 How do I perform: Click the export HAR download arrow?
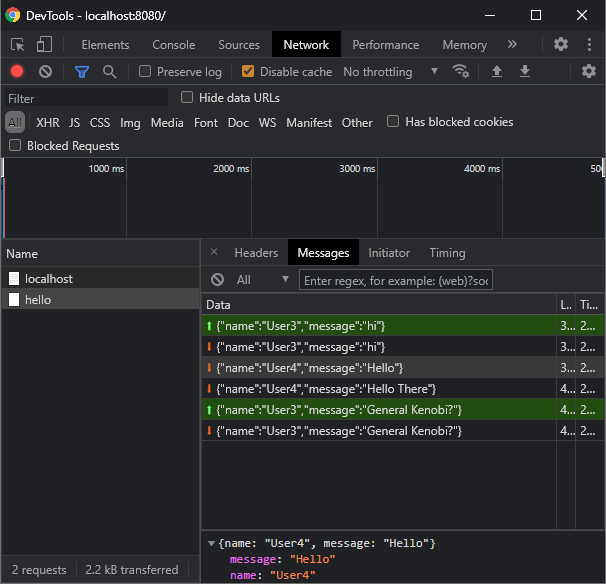click(x=524, y=72)
